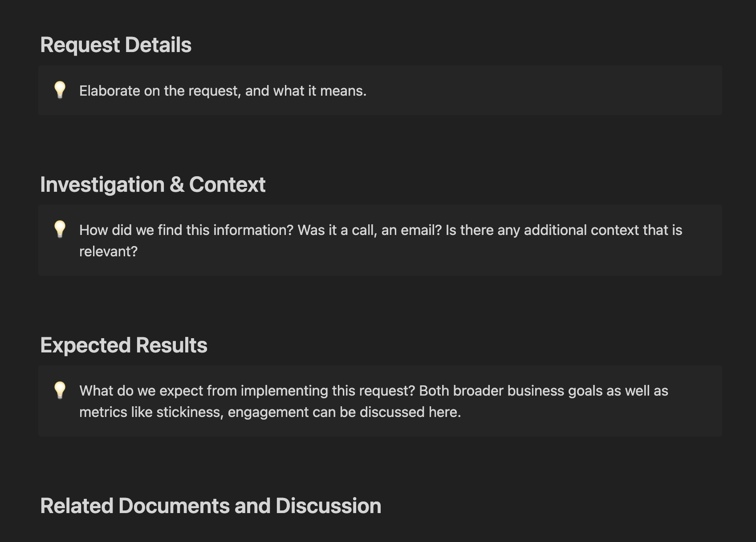
Task: Place cursor at the word 'relevant?'
Action: tap(109, 251)
